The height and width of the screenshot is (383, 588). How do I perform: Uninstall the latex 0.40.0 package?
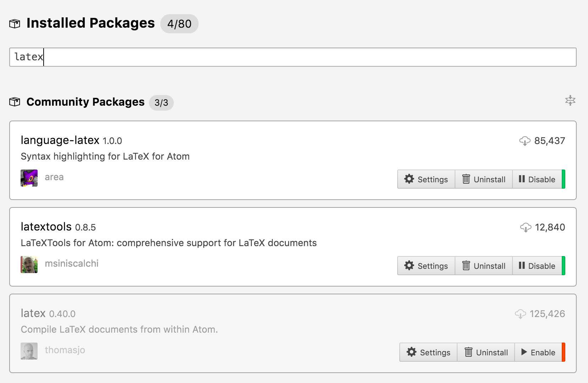(x=486, y=353)
